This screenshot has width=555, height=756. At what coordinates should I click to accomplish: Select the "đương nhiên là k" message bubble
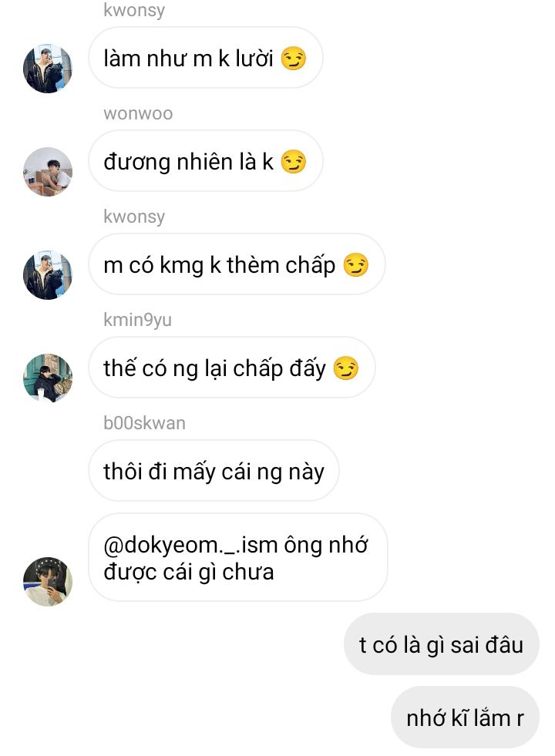[x=205, y=161]
